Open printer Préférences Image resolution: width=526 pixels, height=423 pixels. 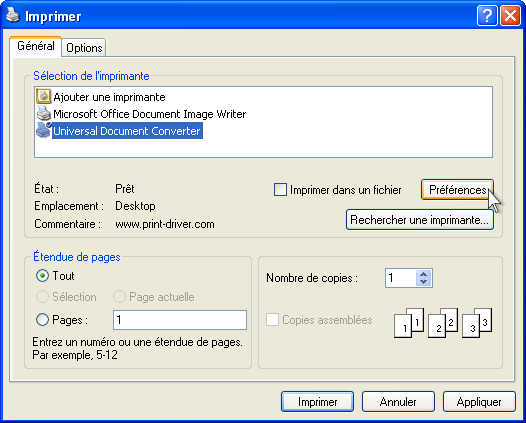458,190
